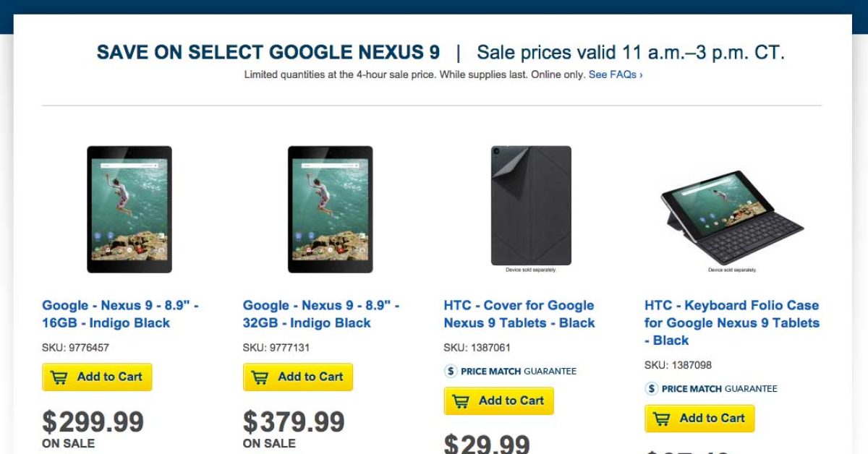Add the Nexus 9 32GB to cart
This screenshot has height=454, width=868.
coord(298,377)
